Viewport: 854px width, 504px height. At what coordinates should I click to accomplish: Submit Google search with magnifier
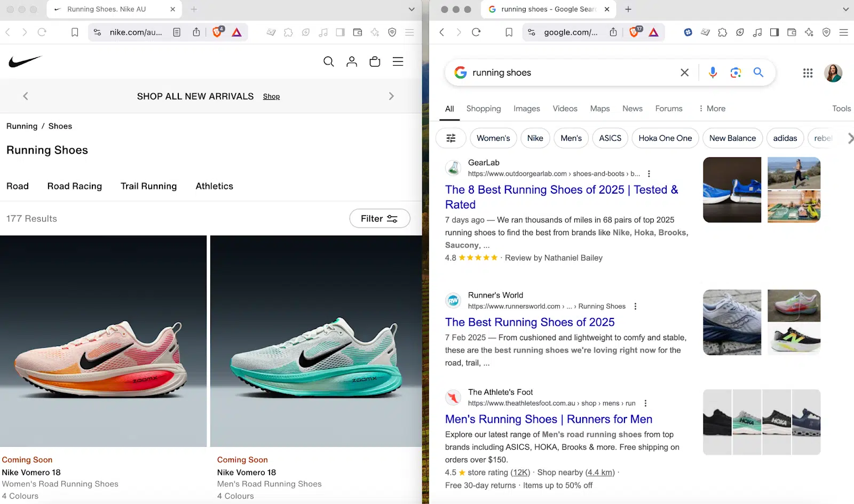tap(758, 72)
